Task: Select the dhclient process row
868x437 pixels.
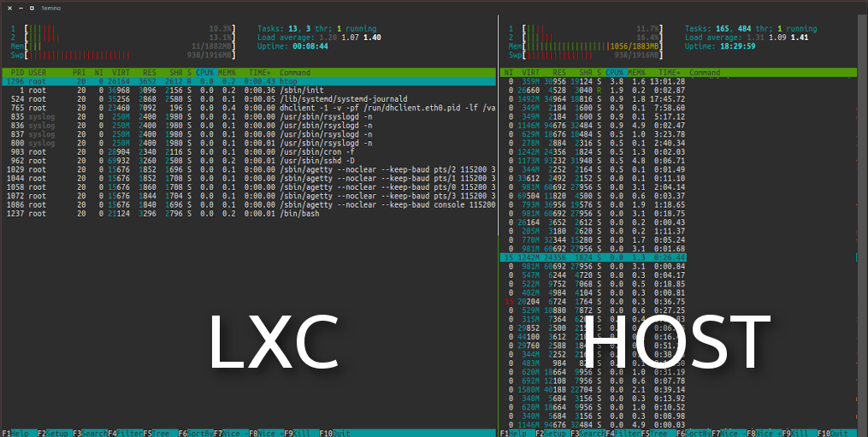Action: [249, 108]
